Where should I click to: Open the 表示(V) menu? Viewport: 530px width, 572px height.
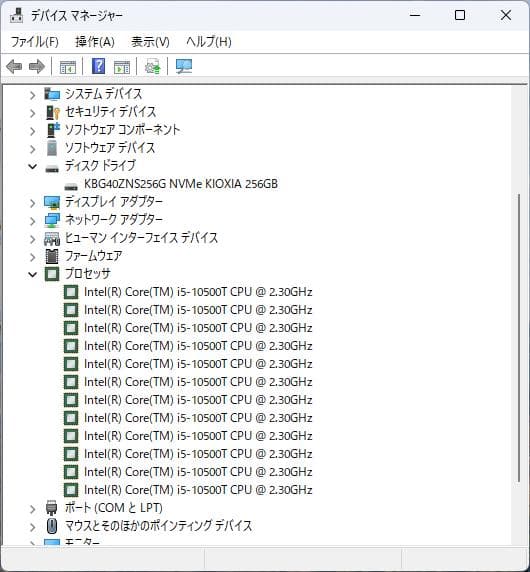click(150, 42)
